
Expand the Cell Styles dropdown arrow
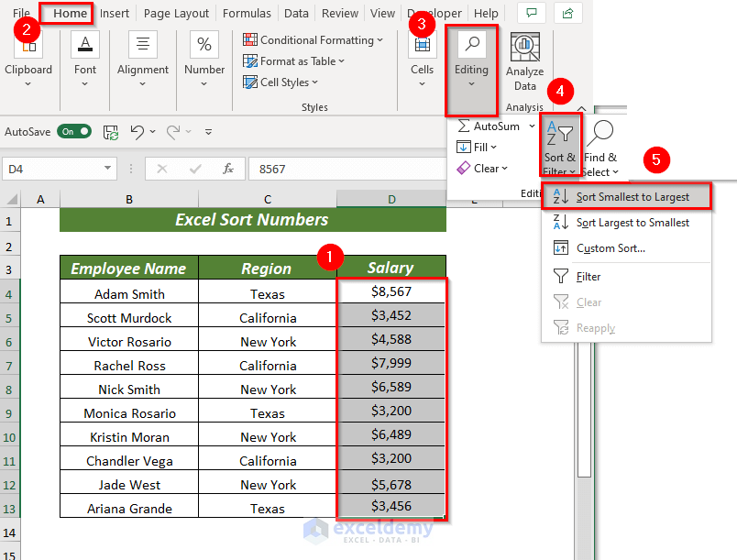point(315,82)
